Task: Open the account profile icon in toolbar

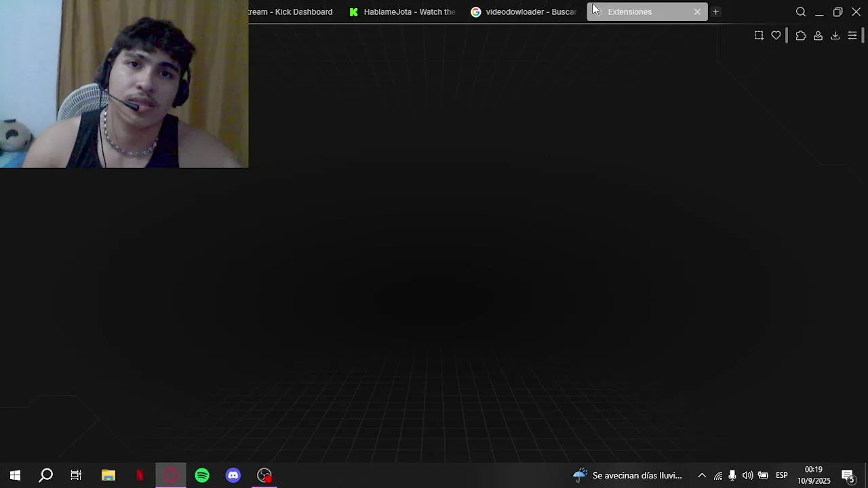Action: point(818,35)
